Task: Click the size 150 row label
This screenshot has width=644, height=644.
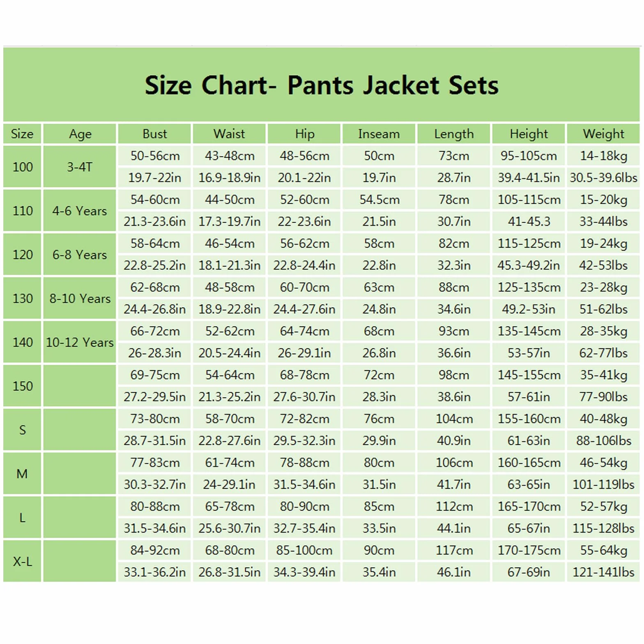Action: click(x=22, y=386)
